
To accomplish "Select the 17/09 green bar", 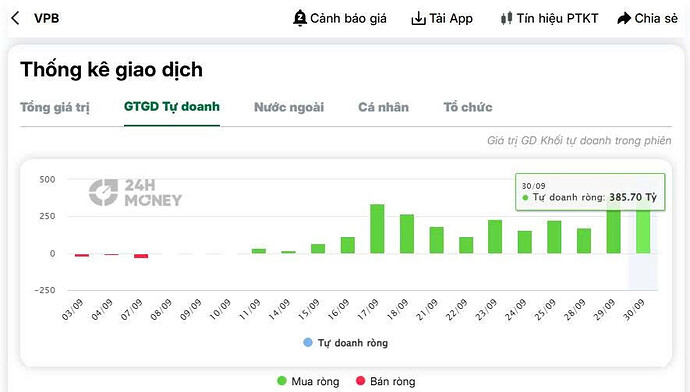I will pyautogui.click(x=377, y=229).
